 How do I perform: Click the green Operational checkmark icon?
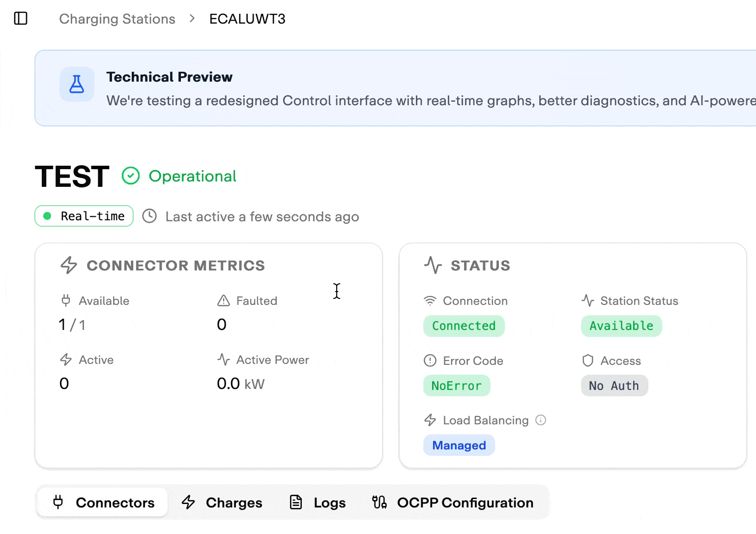click(x=131, y=176)
